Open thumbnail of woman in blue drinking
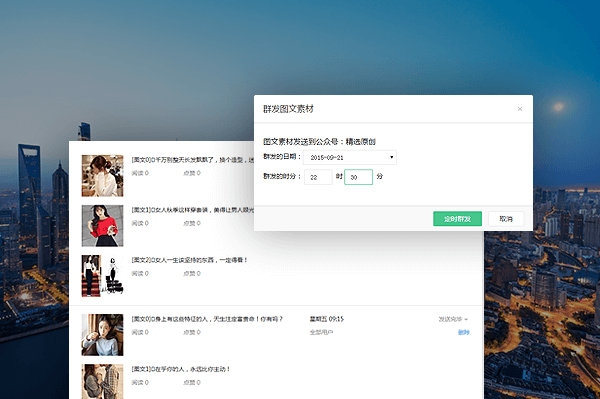This screenshot has height=399, width=600. [103, 335]
